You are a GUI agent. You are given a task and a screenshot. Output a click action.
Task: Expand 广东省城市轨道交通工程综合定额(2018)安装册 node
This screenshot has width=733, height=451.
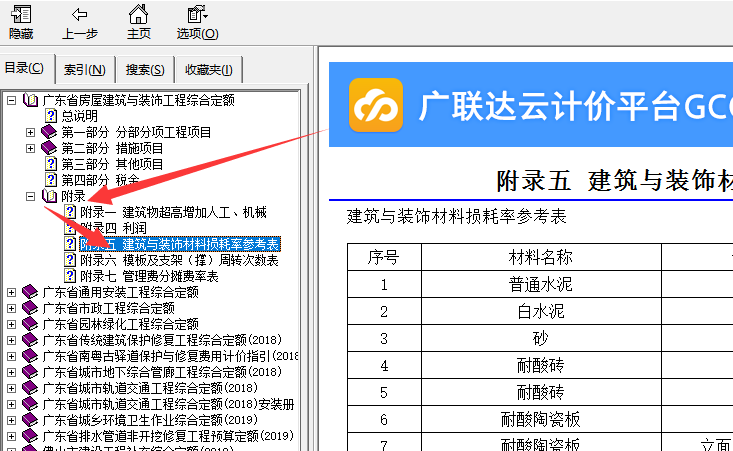click(x=12, y=404)
